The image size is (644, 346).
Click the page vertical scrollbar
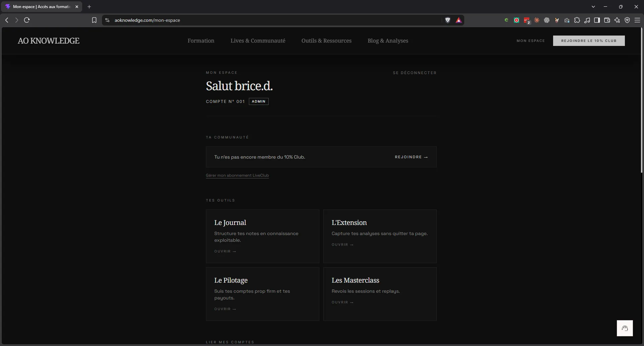click(642, 101)
